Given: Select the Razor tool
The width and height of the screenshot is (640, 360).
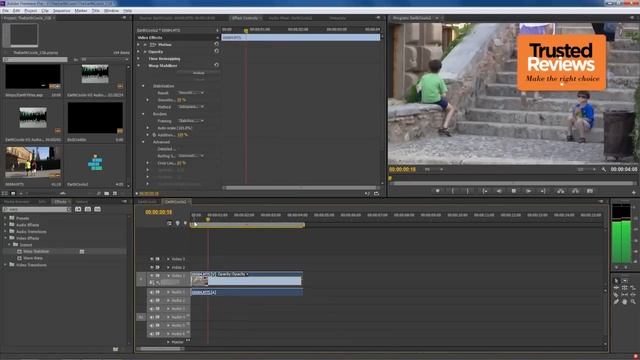Looking at the screenshot, I should tap(616, 295).
